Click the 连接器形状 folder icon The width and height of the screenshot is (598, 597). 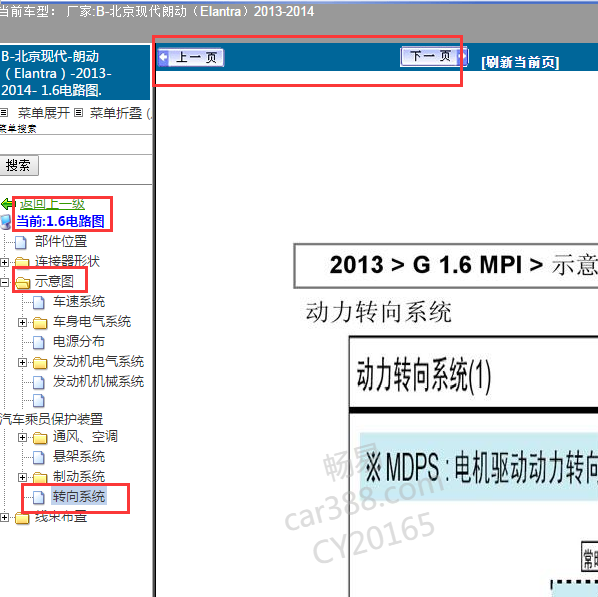[22, 262]
